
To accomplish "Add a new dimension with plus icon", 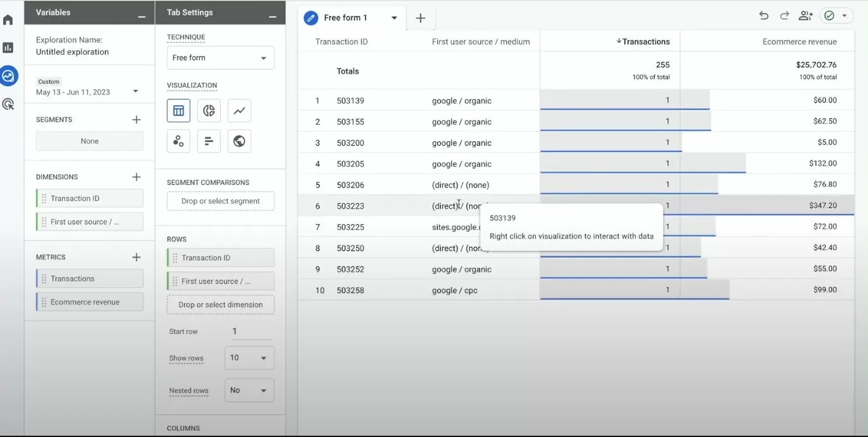I will [x=136, y=177].
